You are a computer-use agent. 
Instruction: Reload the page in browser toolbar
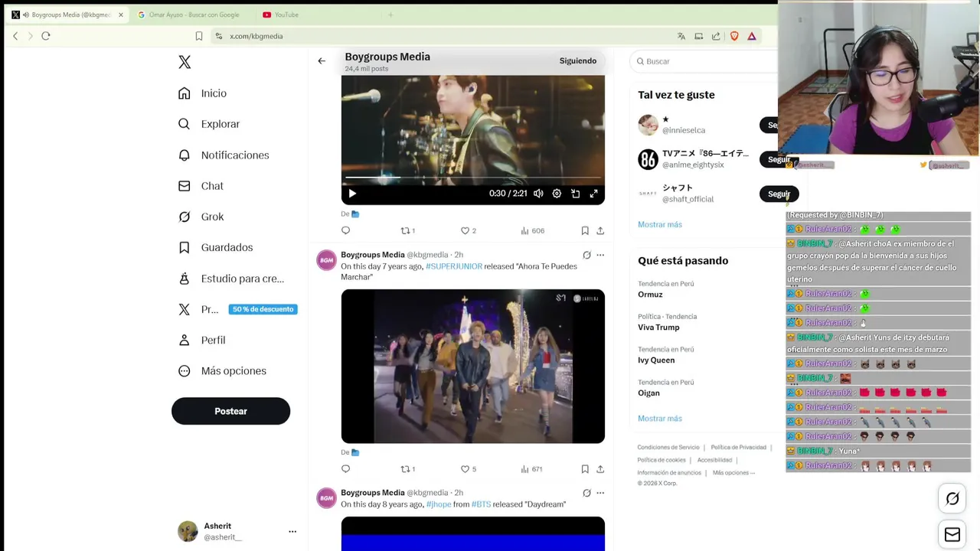click(x=46, y=36)
